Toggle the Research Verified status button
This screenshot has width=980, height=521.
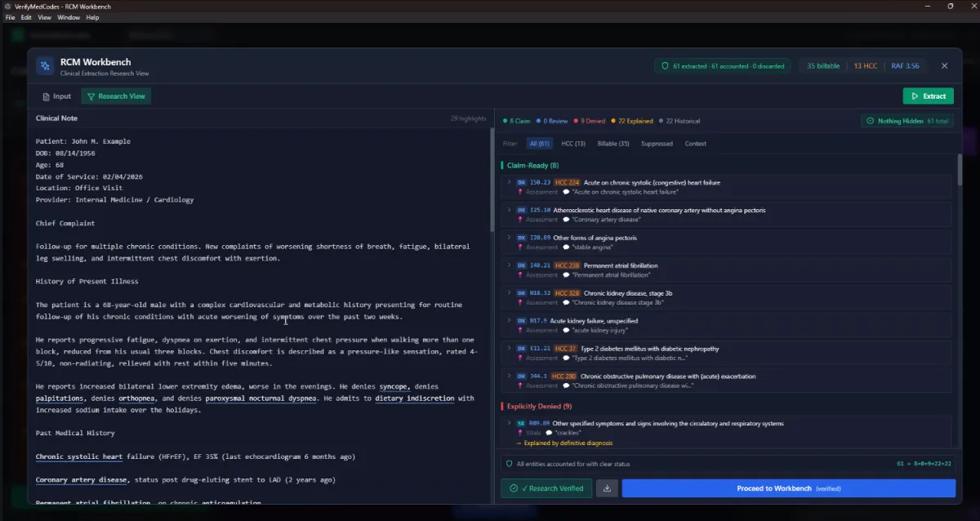point(546,488)
